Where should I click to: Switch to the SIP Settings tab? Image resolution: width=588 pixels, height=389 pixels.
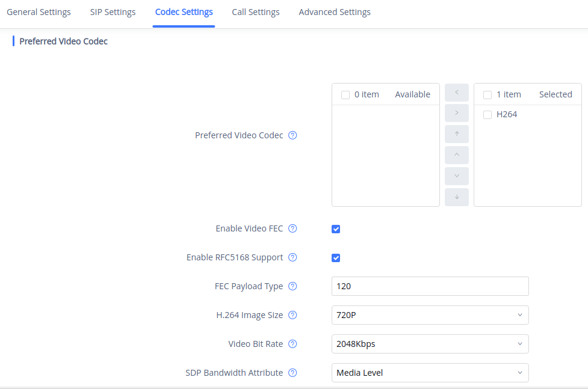coord(113,12)
